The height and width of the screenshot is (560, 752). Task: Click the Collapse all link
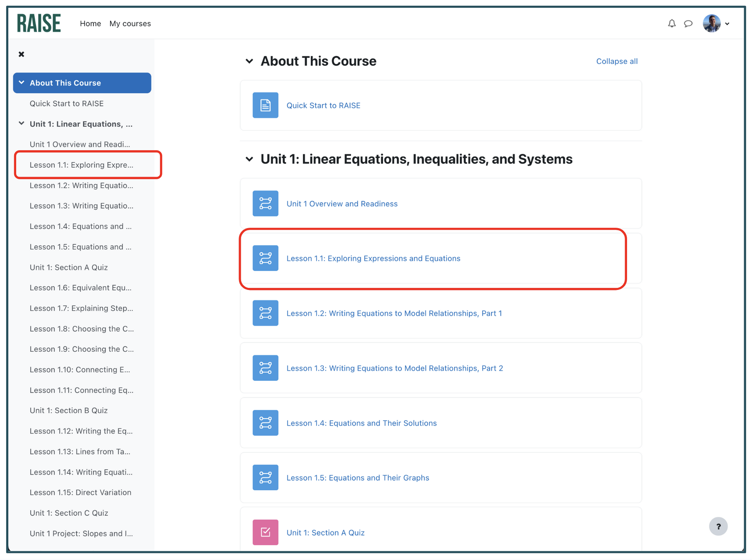[x=617, y=61]
